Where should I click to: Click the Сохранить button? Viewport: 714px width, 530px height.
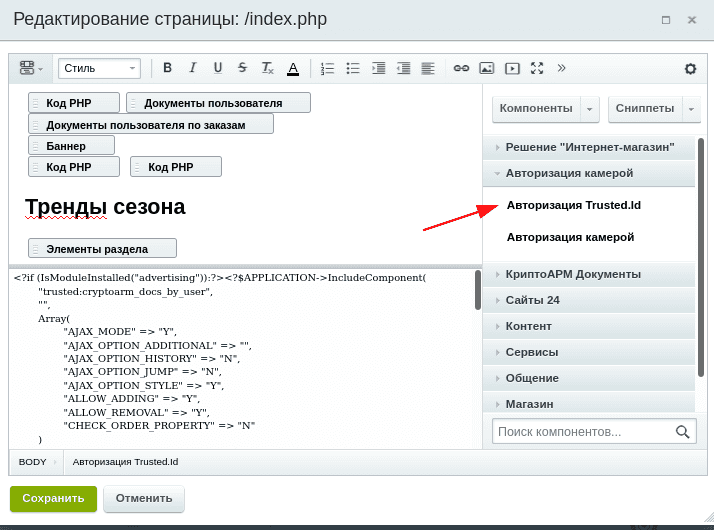pyautogui.click(x=53, y=499)
